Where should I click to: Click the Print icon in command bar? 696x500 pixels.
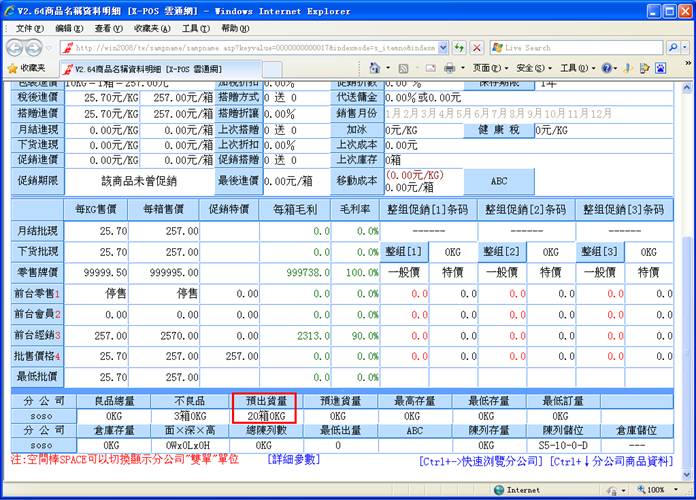449,68
